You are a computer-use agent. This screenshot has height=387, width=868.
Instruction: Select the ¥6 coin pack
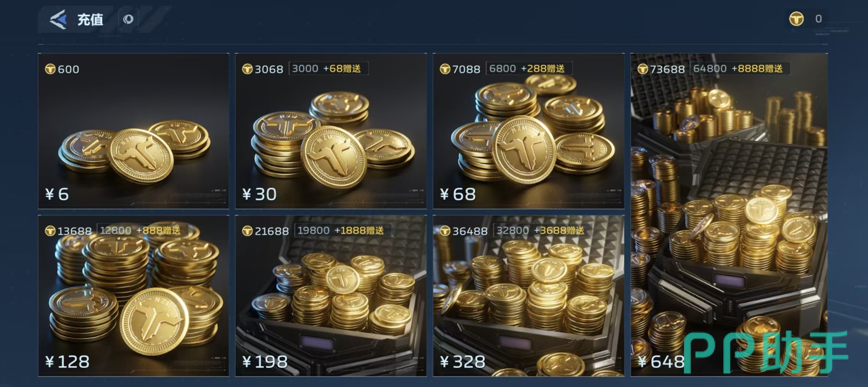coord(133,131)
